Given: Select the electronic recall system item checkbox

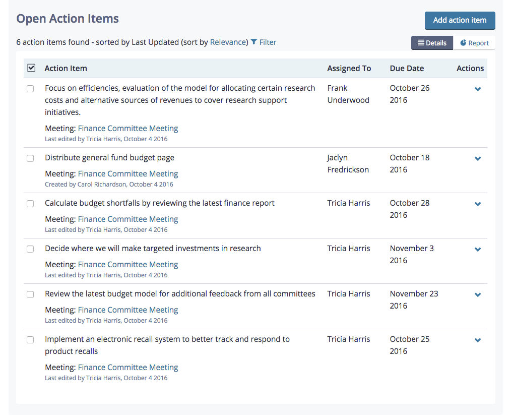Looking at the screenshot, I should coord(30,340).
